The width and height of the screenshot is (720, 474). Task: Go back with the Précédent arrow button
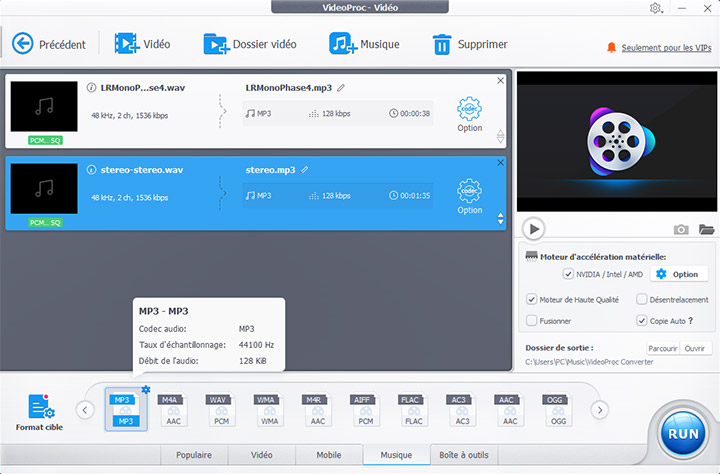[x=22, y=44]
